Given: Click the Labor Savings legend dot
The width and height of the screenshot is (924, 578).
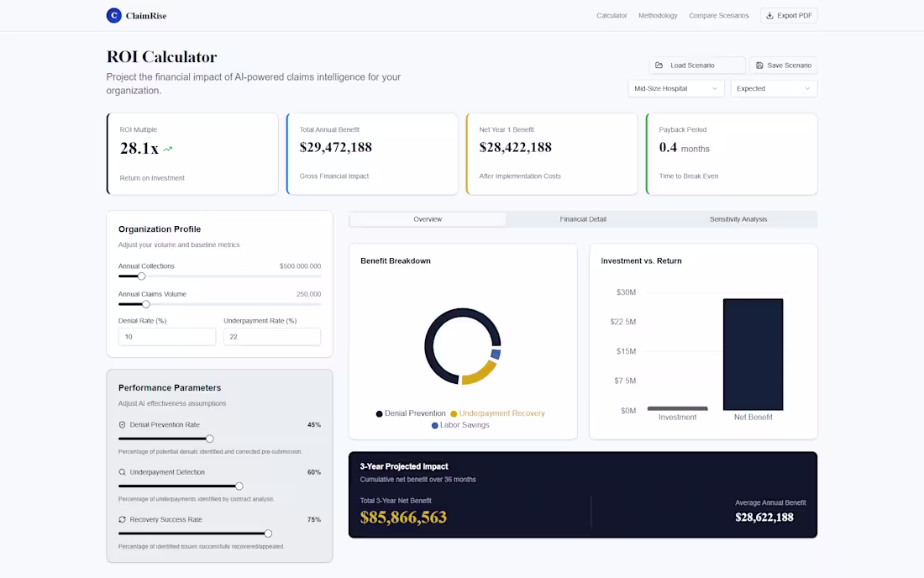Looking at the screenshot, I should pos(435,425).
